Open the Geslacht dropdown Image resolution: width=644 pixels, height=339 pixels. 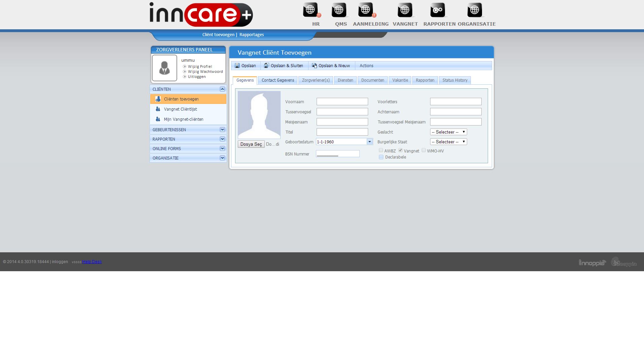click(448, 132)
